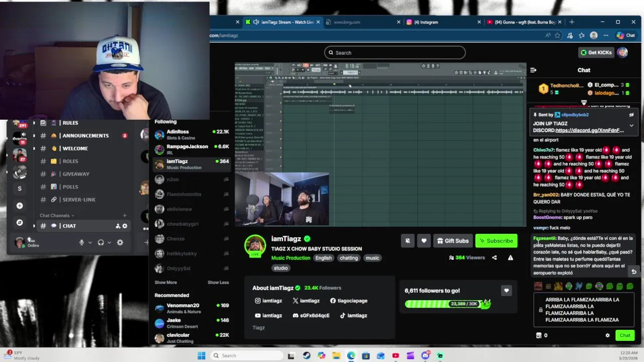Image resolution: width=644 pixels, height=362 pixels.
Task: Open the Copilot Chat button
Action: coord(626,36)
